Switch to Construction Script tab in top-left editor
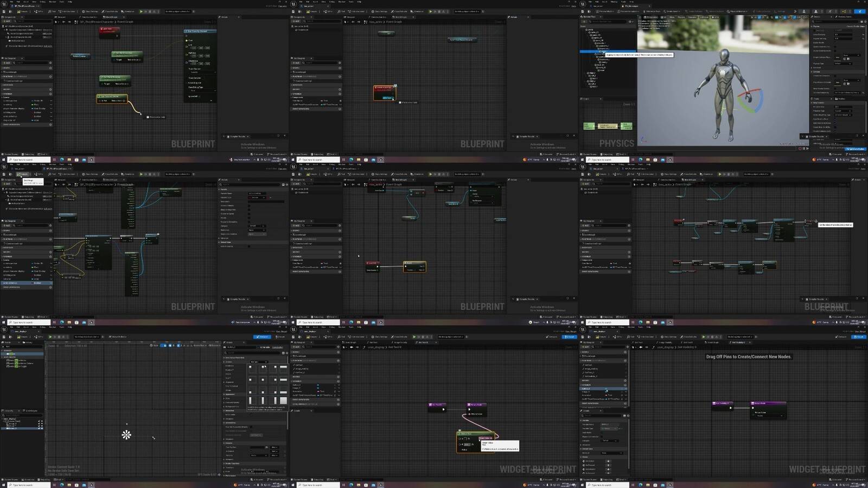This screenshot has width=868, height=488. [88, 17]
